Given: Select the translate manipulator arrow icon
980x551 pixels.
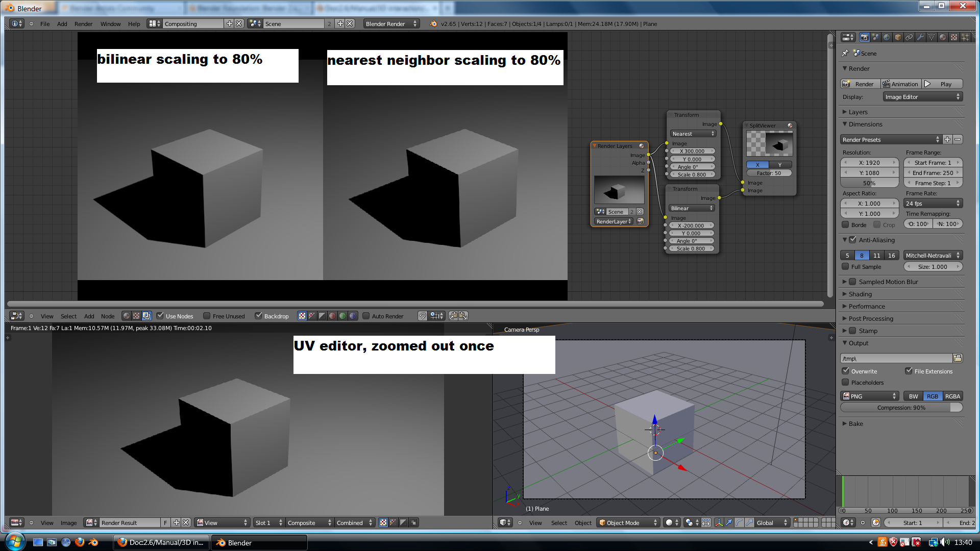Looking at the screenshot, I should (x=729, y=522).
